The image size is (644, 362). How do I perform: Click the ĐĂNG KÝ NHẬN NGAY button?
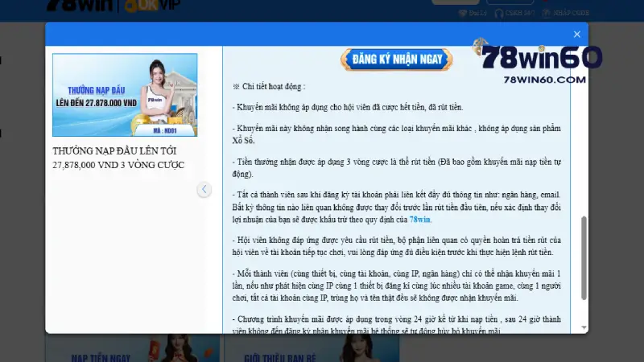[396, 60]
